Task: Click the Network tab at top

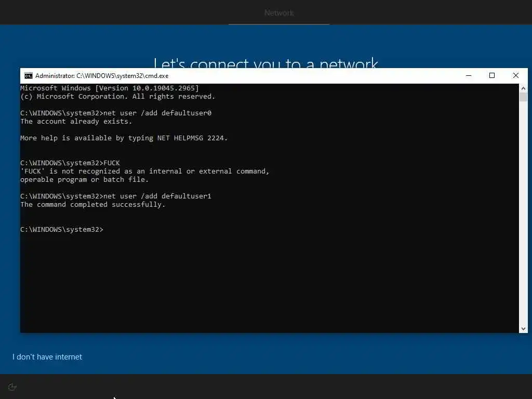Action: coord(279,13)
